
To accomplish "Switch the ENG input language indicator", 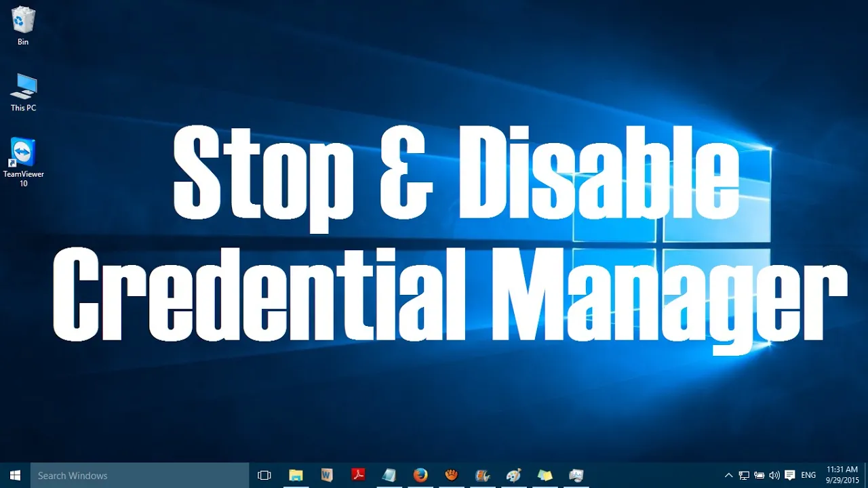I will point(808,475).
